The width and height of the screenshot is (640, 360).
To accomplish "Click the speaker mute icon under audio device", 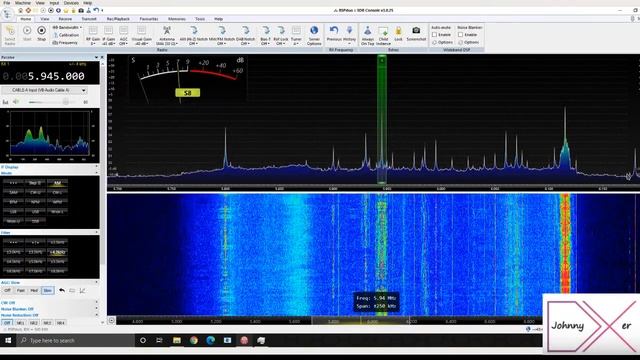I will (x=16, y=102).
